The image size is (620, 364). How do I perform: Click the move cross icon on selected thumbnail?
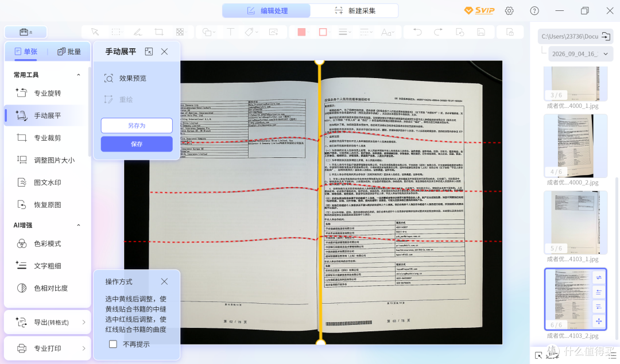coord(599,322)
